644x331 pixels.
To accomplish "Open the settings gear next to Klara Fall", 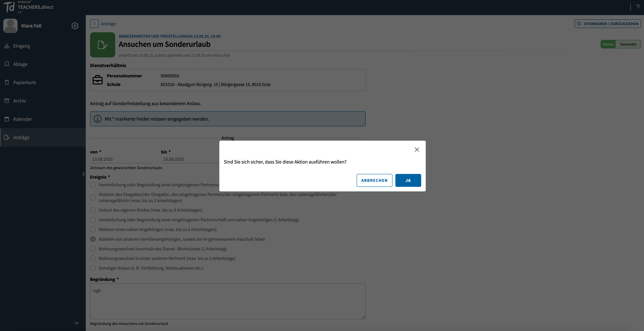I will 75,26.
